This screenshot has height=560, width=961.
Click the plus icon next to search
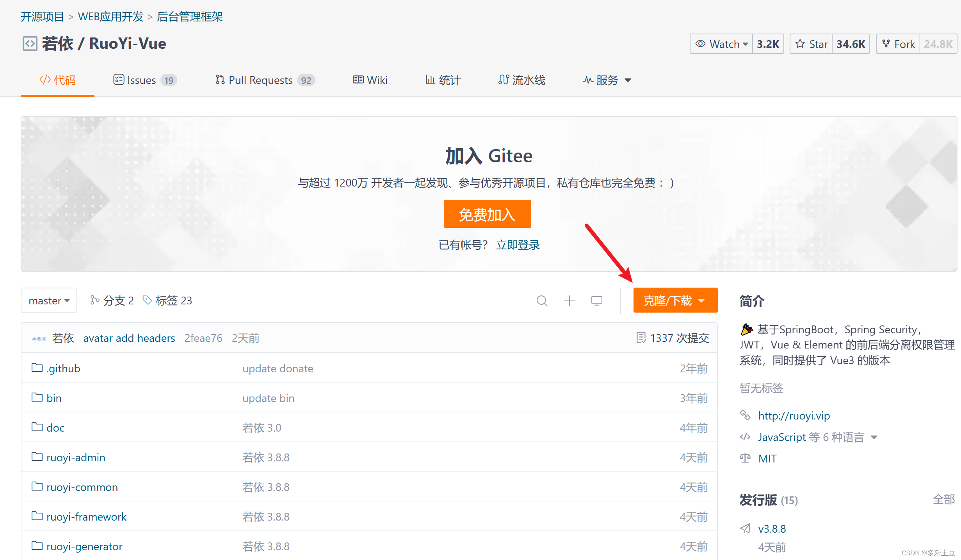point(569,300)
